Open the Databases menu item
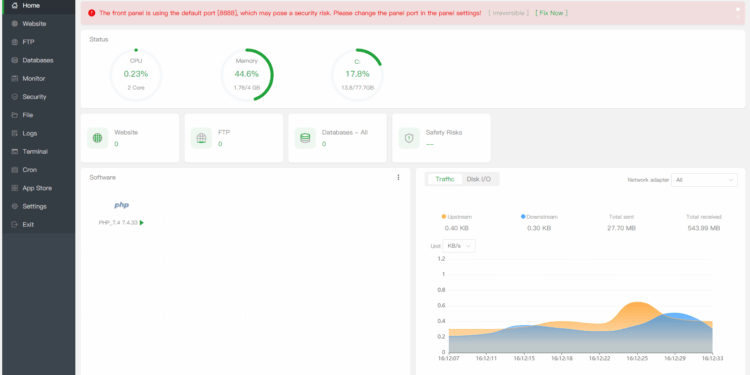This screenshot has width=750, height=375. pyautogui.click(x=39, y=60)
